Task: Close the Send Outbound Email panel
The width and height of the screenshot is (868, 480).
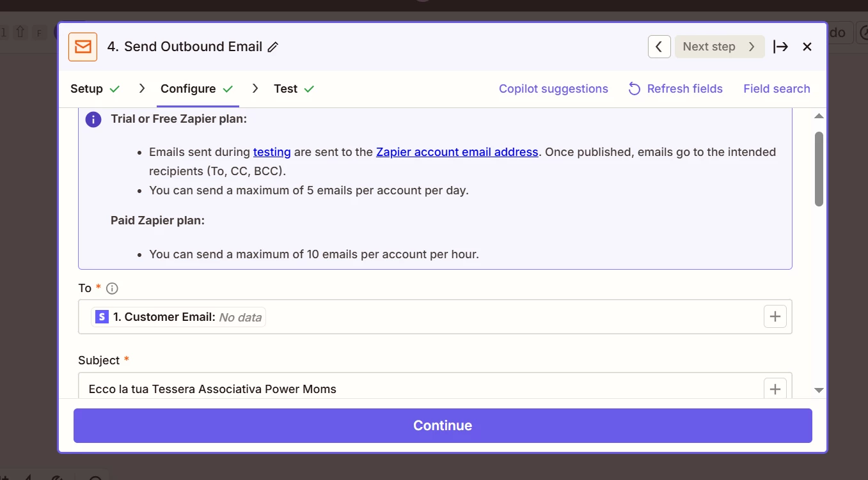Action: (807, 47)
